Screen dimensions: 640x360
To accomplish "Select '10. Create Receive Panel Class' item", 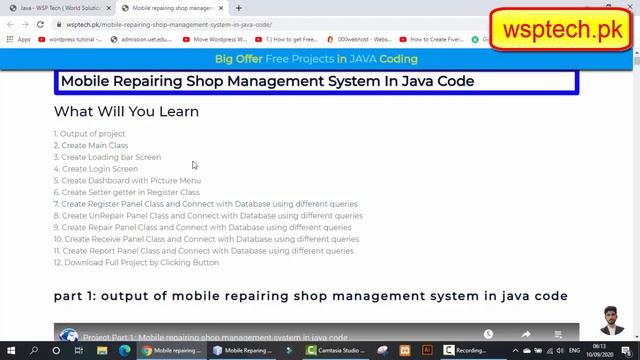I will [206, 239].
